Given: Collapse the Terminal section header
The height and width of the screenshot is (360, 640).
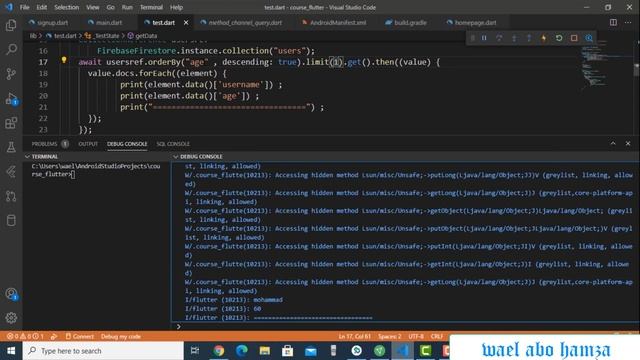Looking at the screenshot, I should [96, 156].
